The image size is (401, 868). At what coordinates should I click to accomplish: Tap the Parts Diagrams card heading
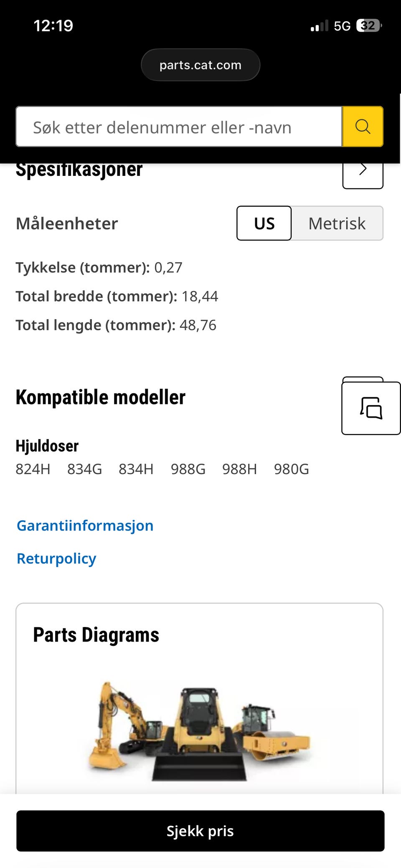[96, 635]
